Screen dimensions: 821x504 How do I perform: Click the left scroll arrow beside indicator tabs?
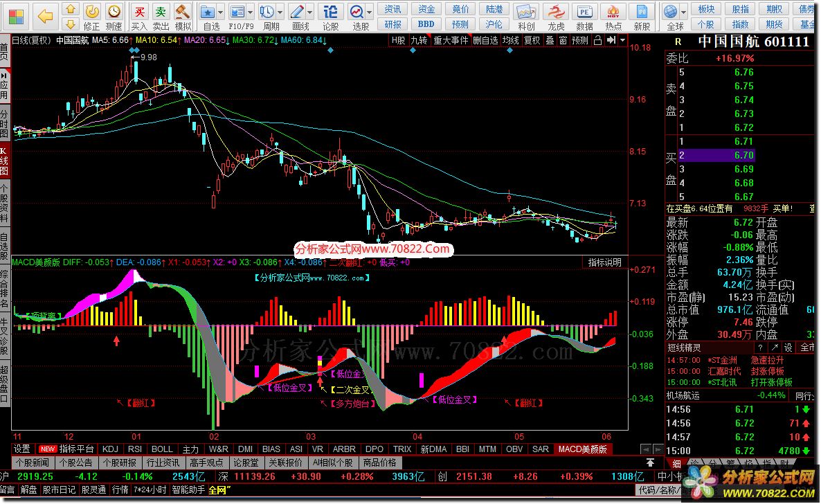point(646,449)
